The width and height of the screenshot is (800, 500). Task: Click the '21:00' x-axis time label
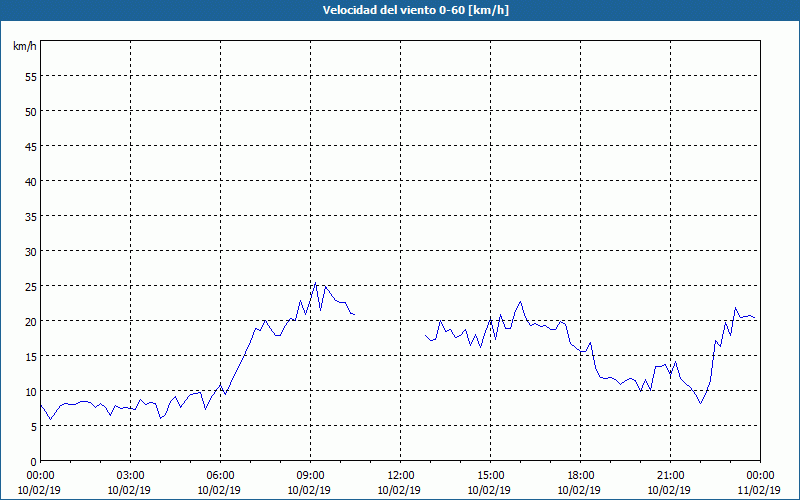point(670,476)
